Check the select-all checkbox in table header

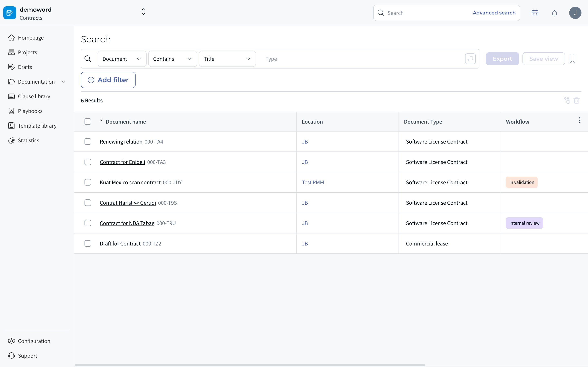88,121
